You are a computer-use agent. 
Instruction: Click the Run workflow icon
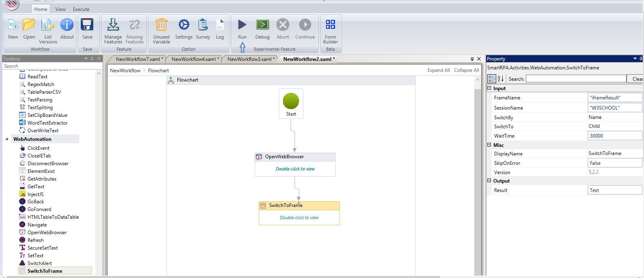pos(242,25)
